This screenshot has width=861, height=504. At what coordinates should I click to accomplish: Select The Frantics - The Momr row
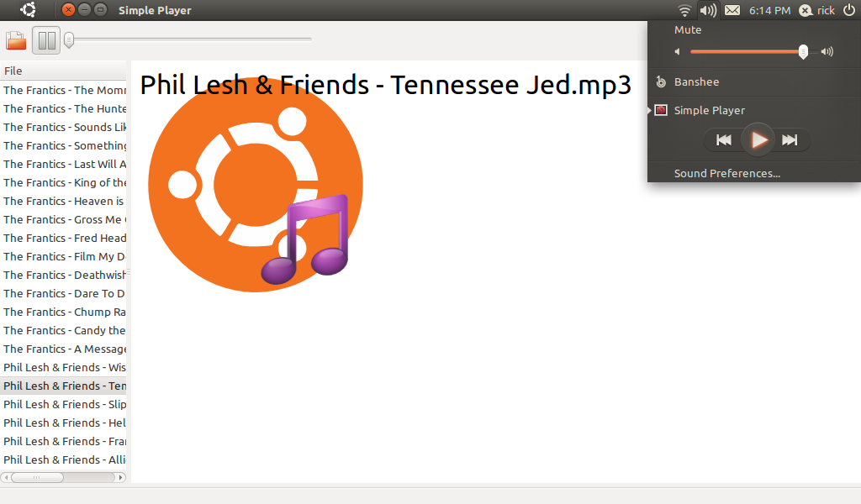tap(63, 90)
